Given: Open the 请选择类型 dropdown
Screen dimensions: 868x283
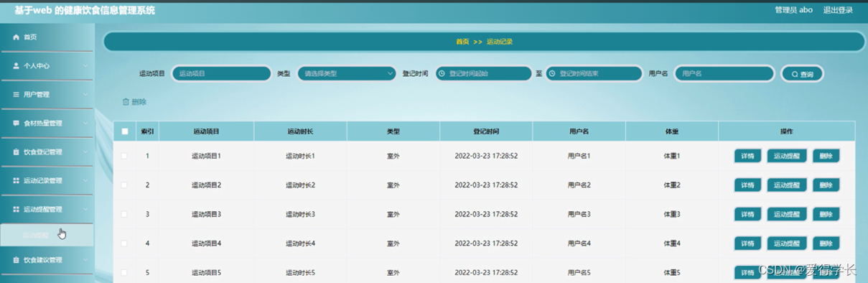Looking at the screenshot, I should pyautogui.click(x=347, y=73).
